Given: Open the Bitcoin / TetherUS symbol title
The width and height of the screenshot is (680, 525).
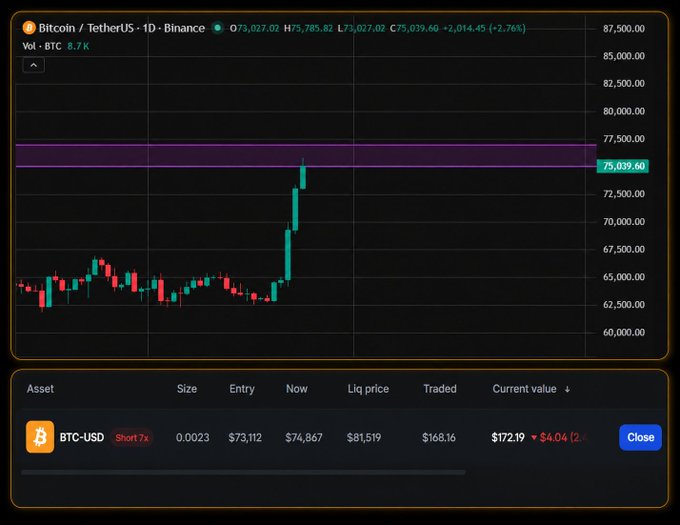Looking at the screenshot, I should click(x=122, y=28).
